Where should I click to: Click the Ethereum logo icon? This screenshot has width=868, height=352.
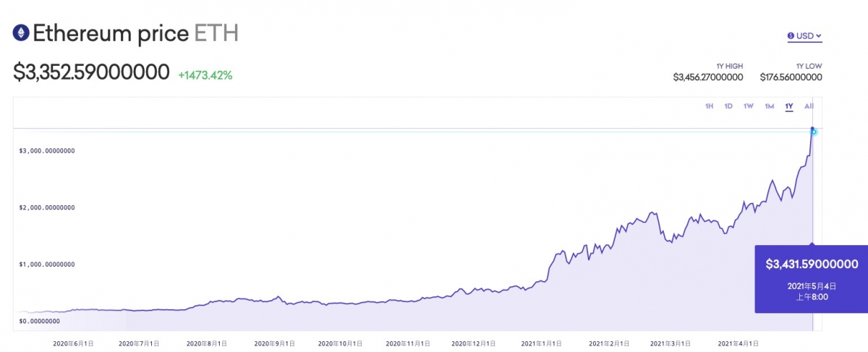[x=22, y=33]
